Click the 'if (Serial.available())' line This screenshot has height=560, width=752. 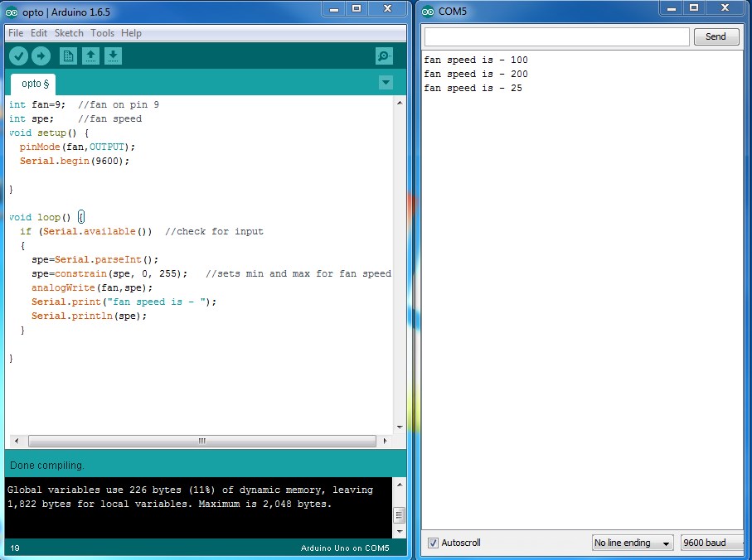coord(86,231)
